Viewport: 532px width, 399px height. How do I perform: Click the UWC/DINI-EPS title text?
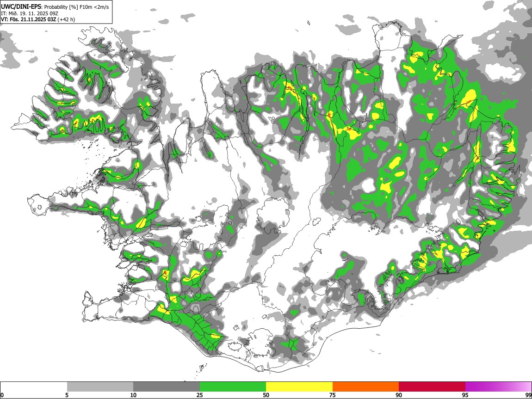coord(21,7)
